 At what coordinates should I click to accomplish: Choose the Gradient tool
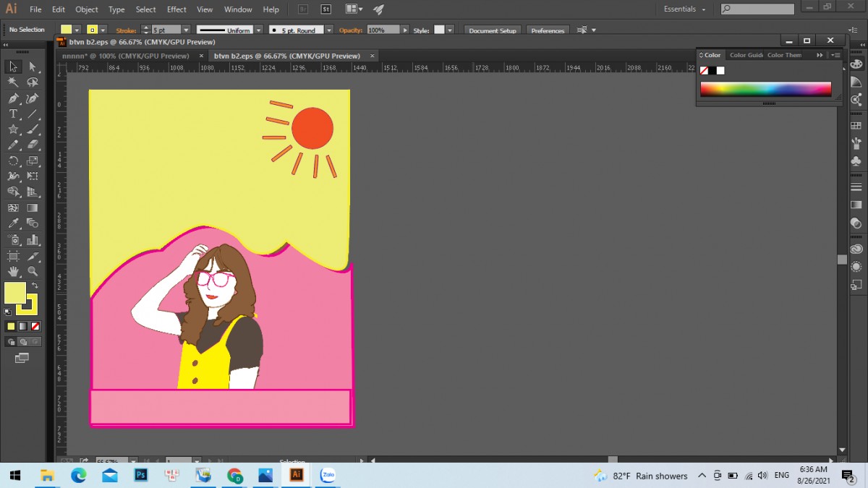click(33, 208)
